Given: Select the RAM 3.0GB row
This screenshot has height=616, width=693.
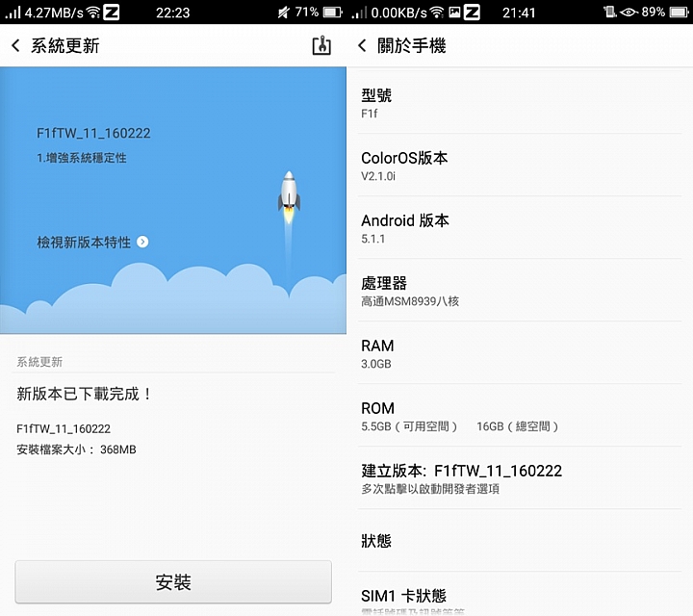Looking at the screenshot, I should point(520,353).
